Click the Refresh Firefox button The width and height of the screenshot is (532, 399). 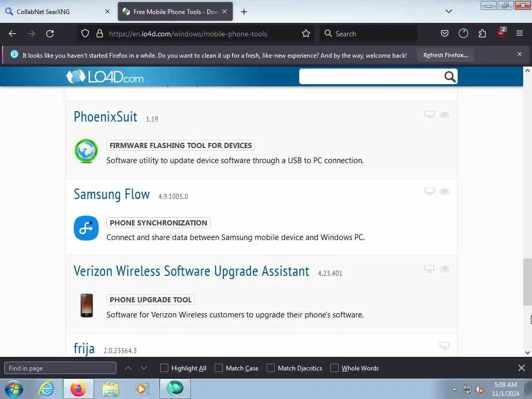(x=445, y=55)
